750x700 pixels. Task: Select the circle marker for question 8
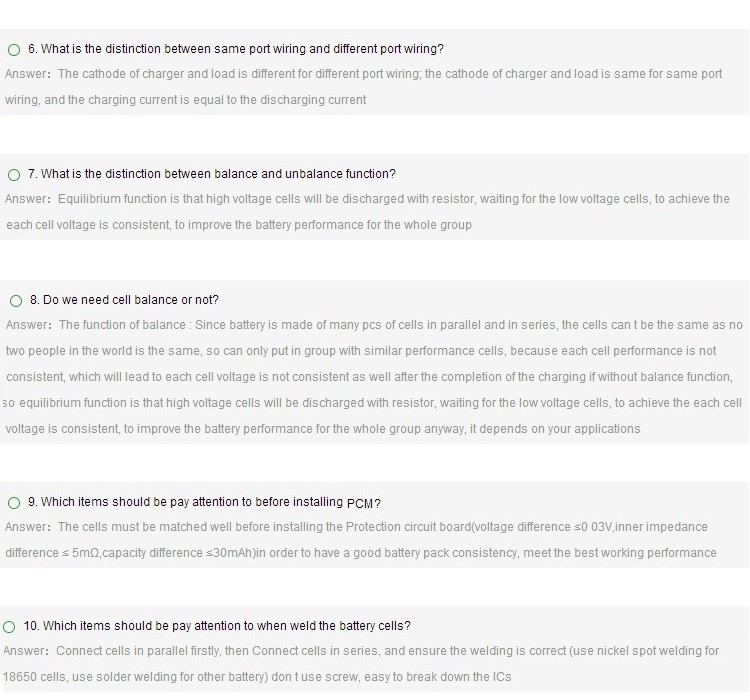(x=16, y=300)
